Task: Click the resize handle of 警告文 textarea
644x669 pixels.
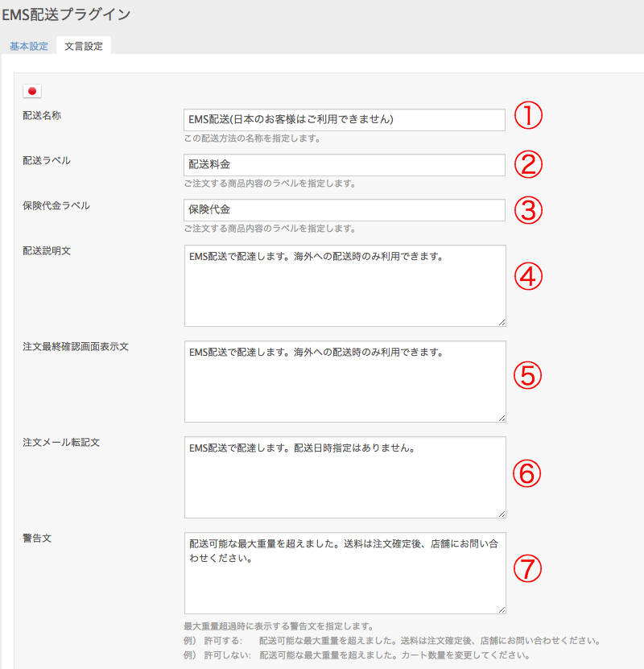Action: [x=502, y=609]
